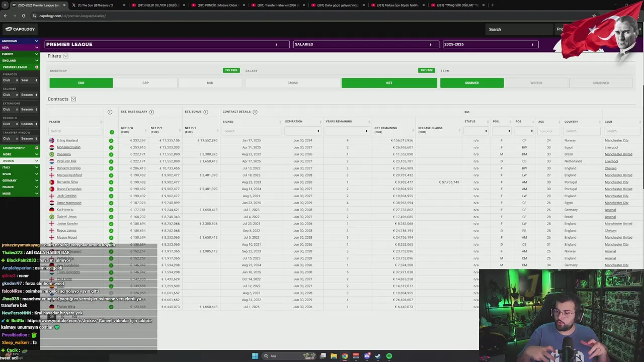Screen dimensions: 644x362
Task: Click info icon beside Est. Base Salary
Action: 151,112
